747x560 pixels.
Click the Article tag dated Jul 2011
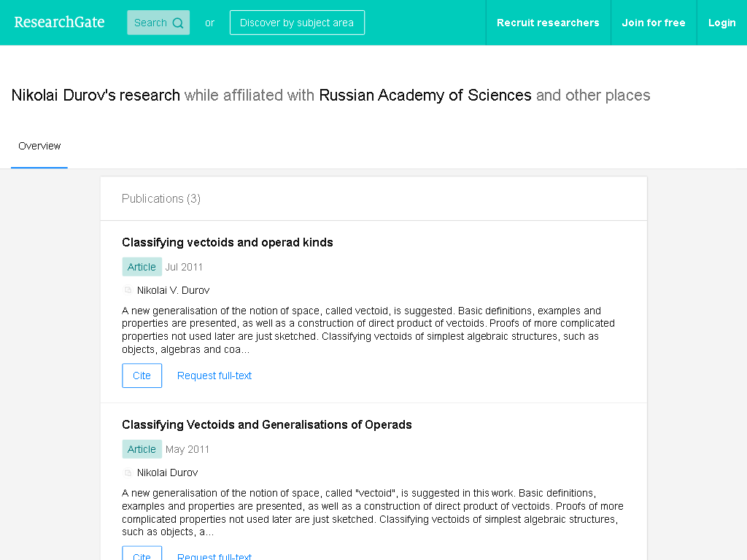tap(142, 267)
